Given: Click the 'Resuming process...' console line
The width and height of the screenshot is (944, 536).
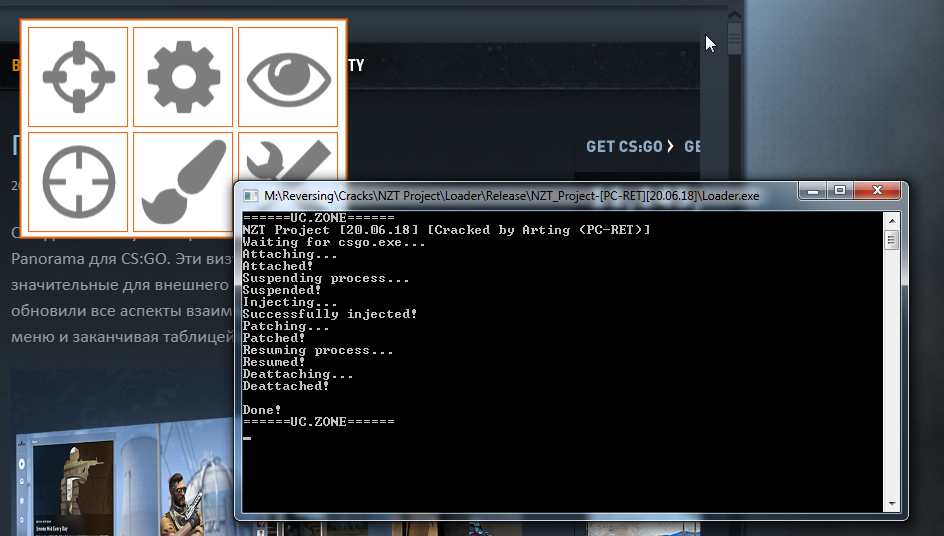Looking at the screenshot, I should pyautogui.click(x=318, y=350).
